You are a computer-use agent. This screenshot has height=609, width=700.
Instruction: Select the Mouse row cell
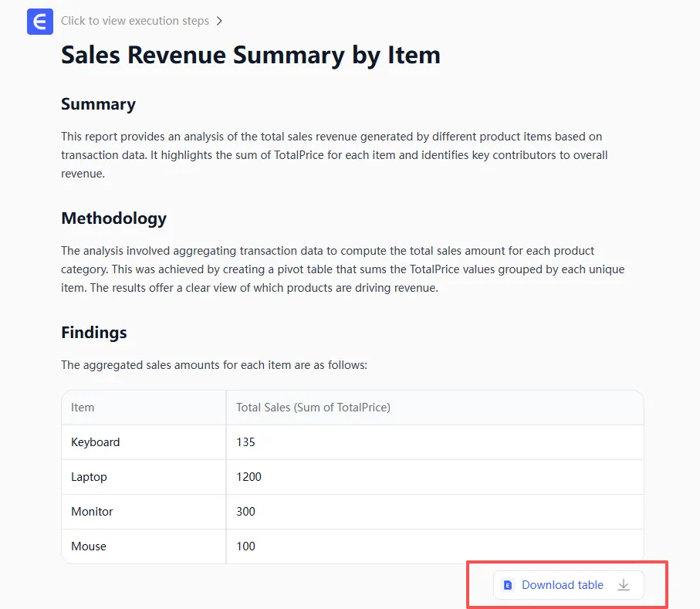pyautogui.click(x=89, y=546)
